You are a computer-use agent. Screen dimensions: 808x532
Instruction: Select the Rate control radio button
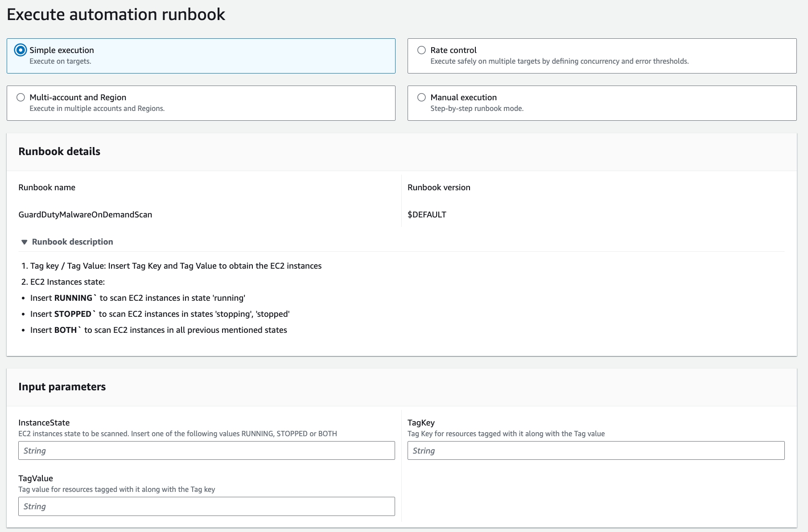[421, 50]
